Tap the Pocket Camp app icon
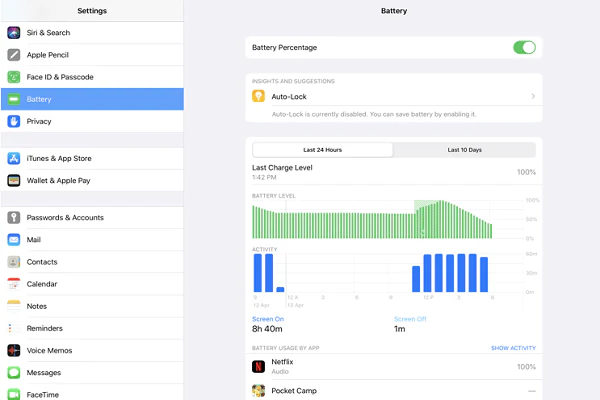The height and width of the screenshot is (400, 600). tap(258, 391)
